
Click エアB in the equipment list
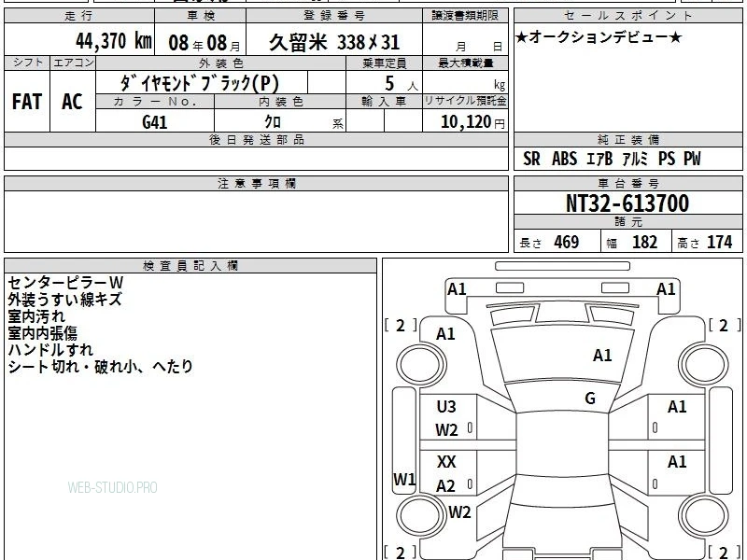click(599, 159)
